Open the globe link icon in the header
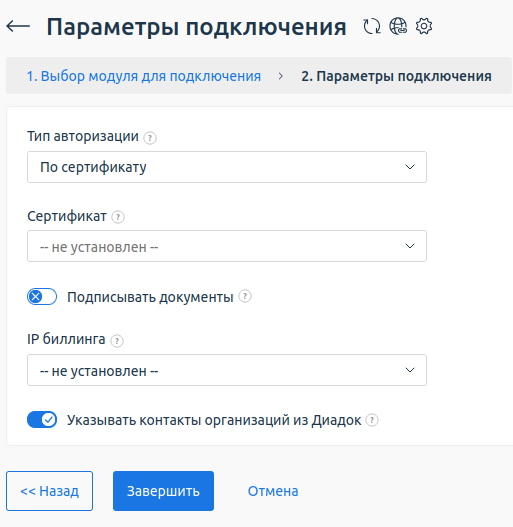 [x=398, y=26]
